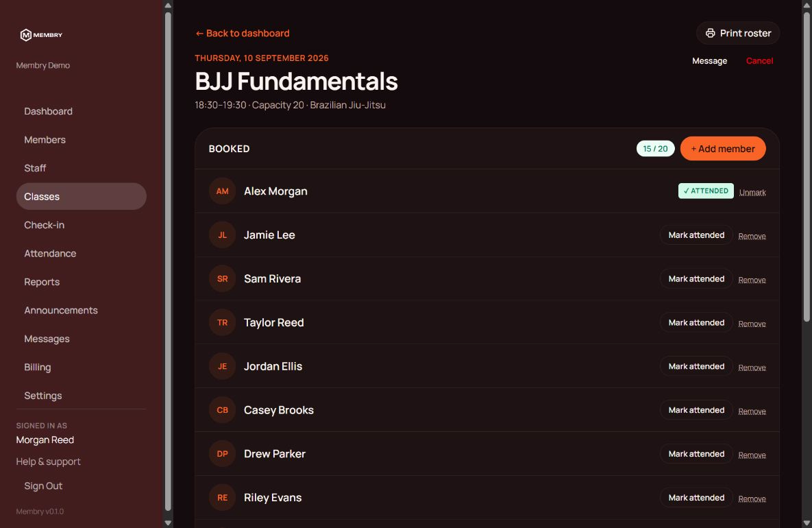Viewport: 812px width, 528px height.
Task: Click Riley Evans' RE avatar
Action: tap(222, 497)
